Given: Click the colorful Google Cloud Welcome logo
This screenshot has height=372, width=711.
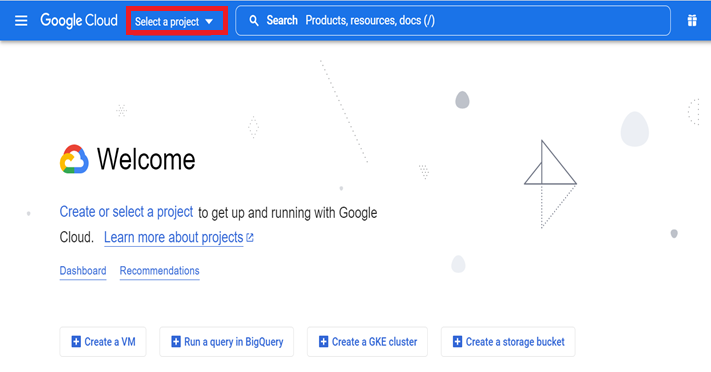Looking at the screenshot, I should pyautogui.click(x=74, y=159).
